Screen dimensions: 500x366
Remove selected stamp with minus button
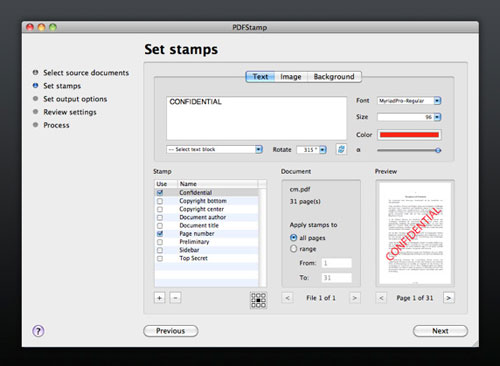(x=175, y=298)
